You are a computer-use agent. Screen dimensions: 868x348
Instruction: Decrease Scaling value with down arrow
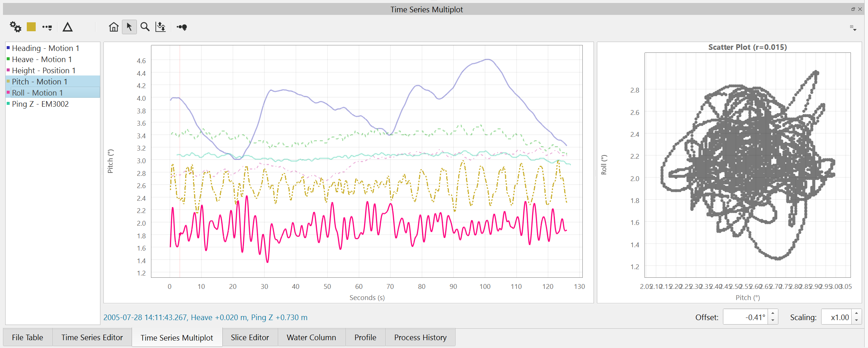click(x=856, y=320)
